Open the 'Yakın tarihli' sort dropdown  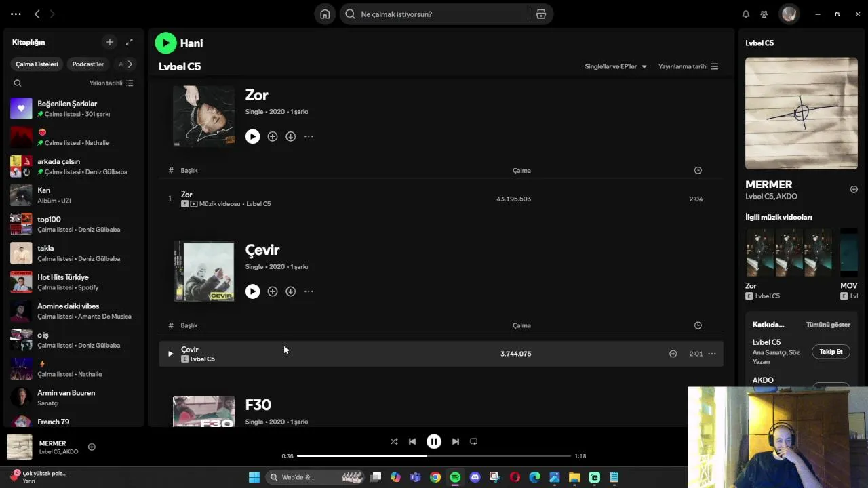point(111,83)
